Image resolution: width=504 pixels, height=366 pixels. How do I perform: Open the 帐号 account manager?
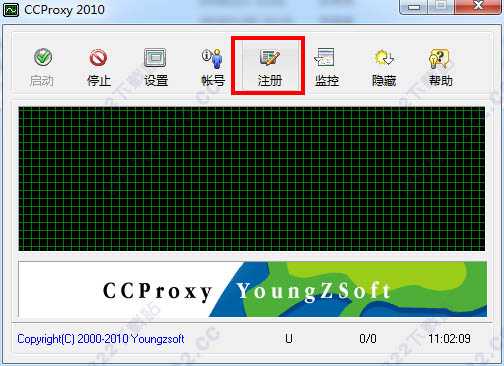pyautogui.click(x=212, y=67)
